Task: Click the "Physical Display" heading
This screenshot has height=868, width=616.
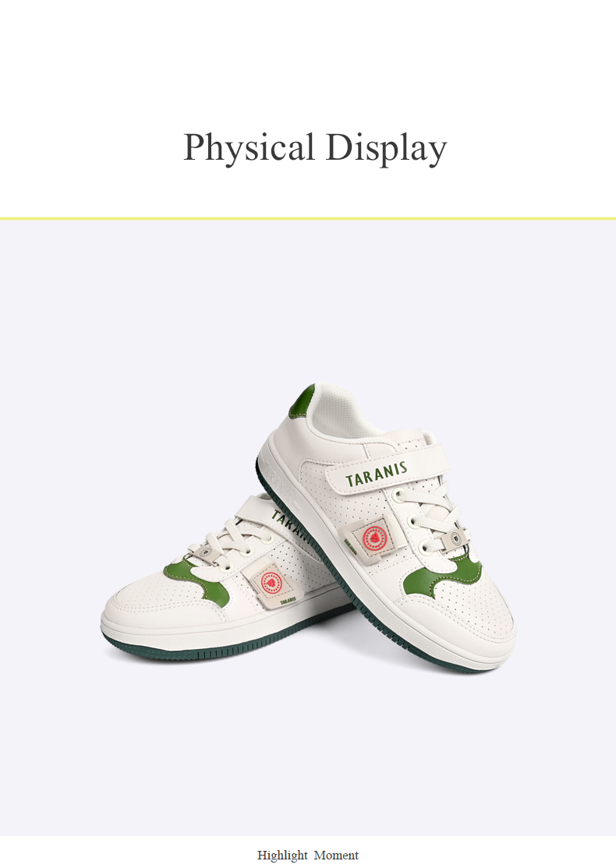Action: (x=315, y=148)
